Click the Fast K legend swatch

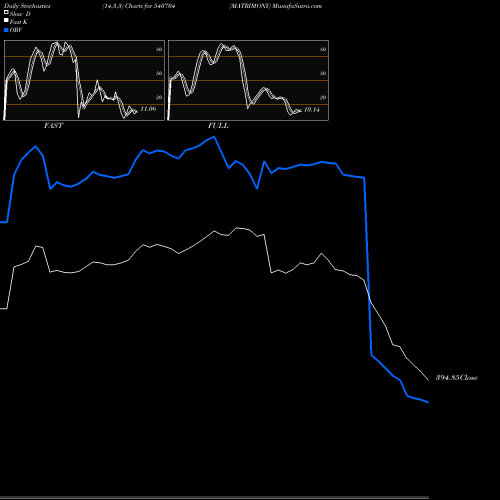6,20
